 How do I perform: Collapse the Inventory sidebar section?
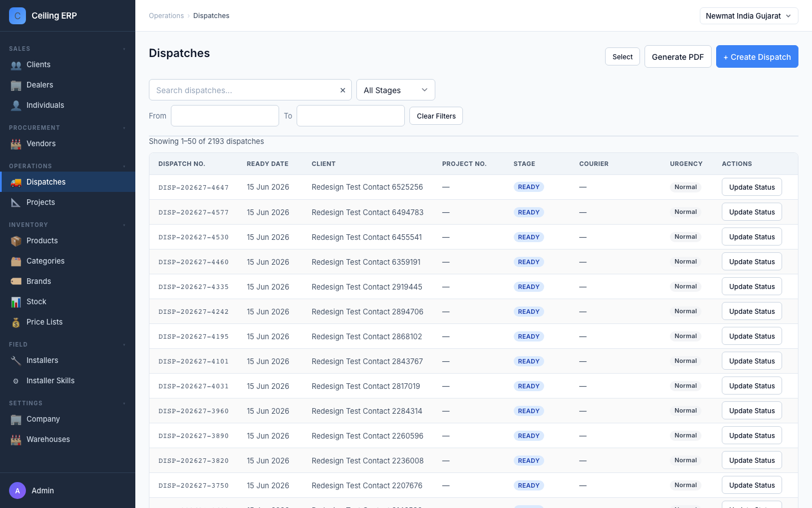tap(124, 225)
